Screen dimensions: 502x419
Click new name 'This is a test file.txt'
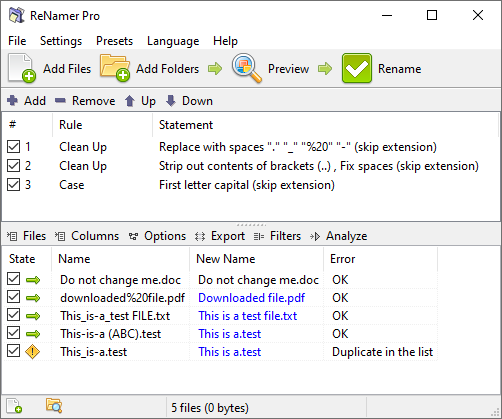248,316
